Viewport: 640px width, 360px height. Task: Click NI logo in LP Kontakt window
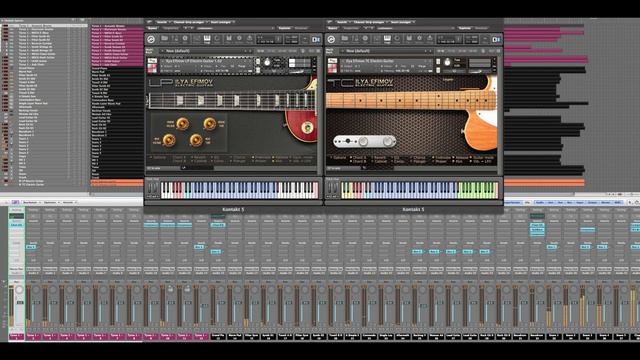click(316, 39)
